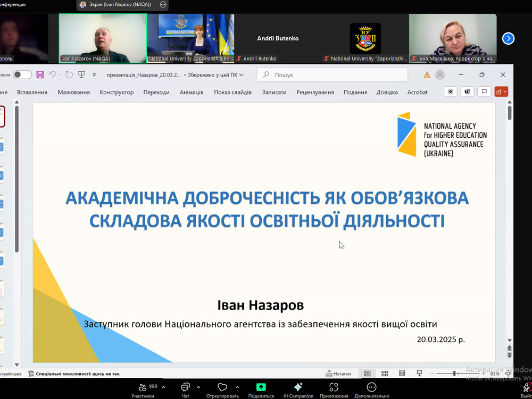Toggle the Нотатки notes pane
Image resolution: width=532 pixels, height=399 pixels.
point(338,373)
